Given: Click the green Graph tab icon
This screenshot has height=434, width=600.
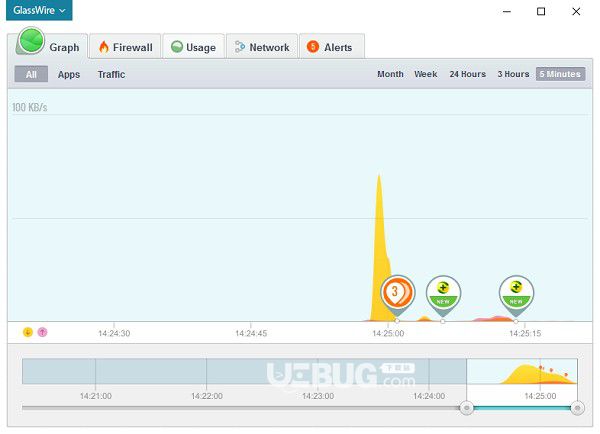Looking at the screenshot, I should (31, 41).
